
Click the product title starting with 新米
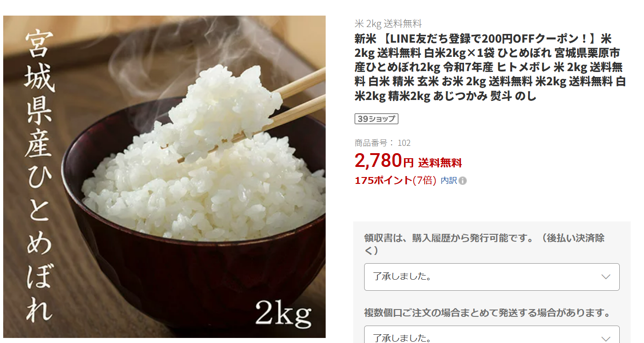click(490, 67)
